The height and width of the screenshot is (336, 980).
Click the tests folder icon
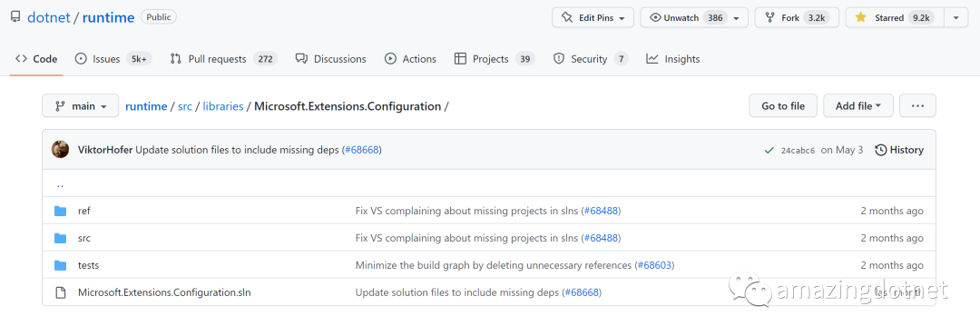click(60, 265)
